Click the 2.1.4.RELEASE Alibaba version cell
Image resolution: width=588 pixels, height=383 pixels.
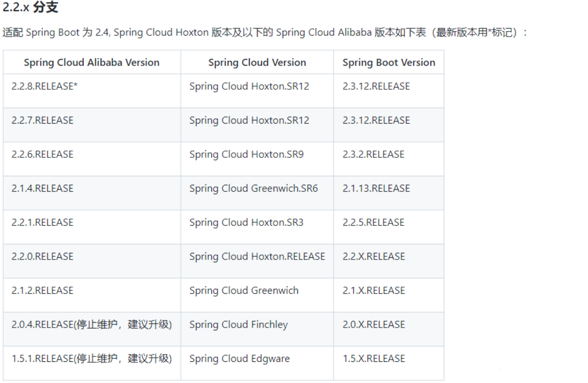[x=42, y=188]
